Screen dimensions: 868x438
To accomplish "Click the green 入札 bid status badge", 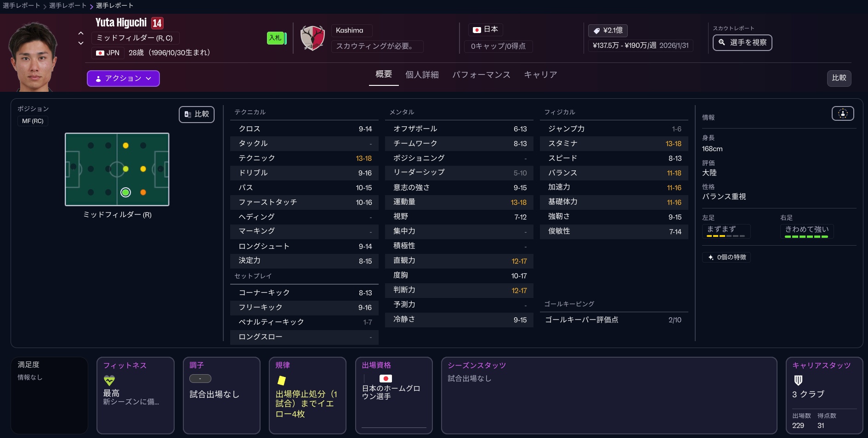I will (276, 38).
